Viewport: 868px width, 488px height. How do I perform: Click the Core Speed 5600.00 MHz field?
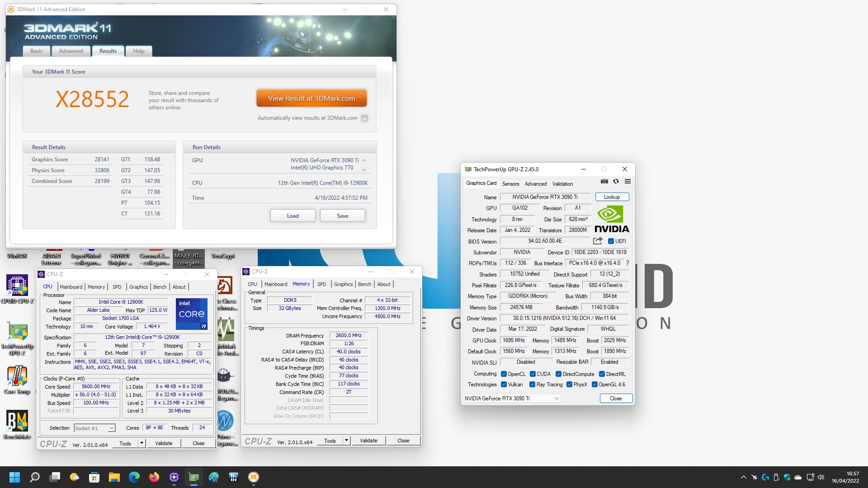coord(96,387)
